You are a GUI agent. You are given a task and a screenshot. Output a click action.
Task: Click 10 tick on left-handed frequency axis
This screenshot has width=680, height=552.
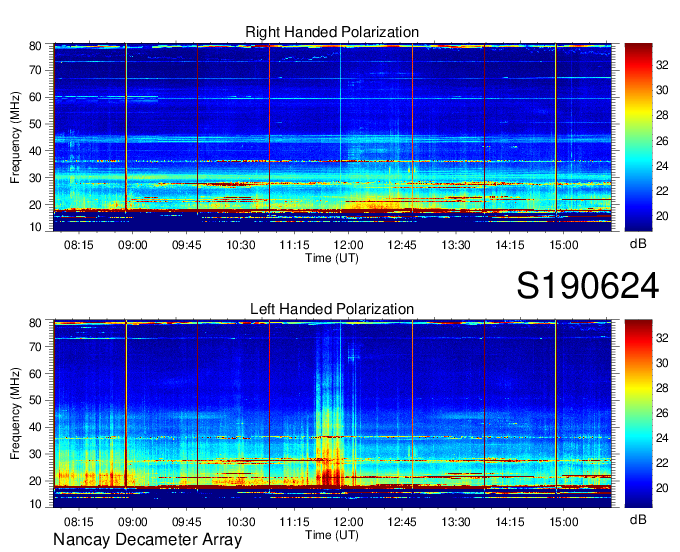coord(35,504)
